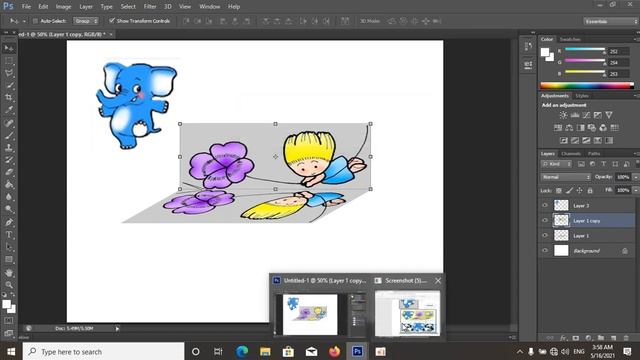Close the Screenshot taskbar preview
Image resolution: width=640 pixels, height=360 pixels.
[438, 281]
